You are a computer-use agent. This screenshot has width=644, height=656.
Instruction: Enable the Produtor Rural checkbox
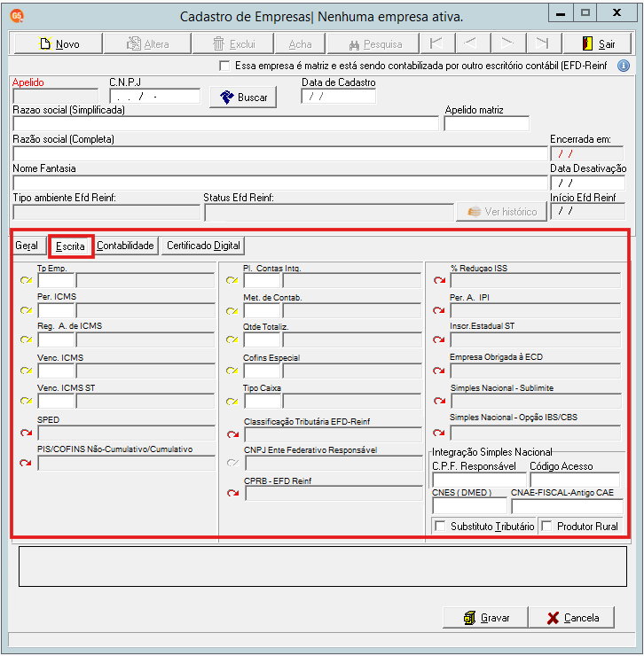(546, 526)
